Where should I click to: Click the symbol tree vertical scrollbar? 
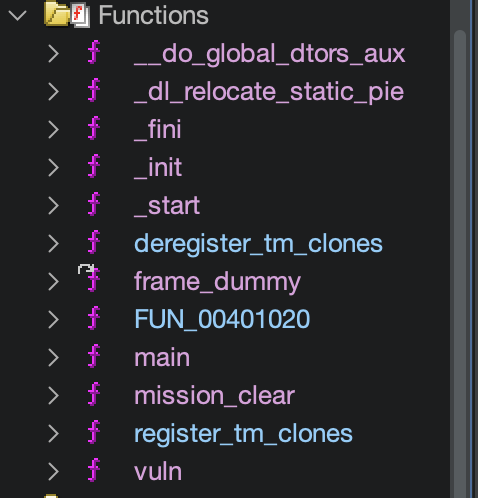[x=460, y=263]
